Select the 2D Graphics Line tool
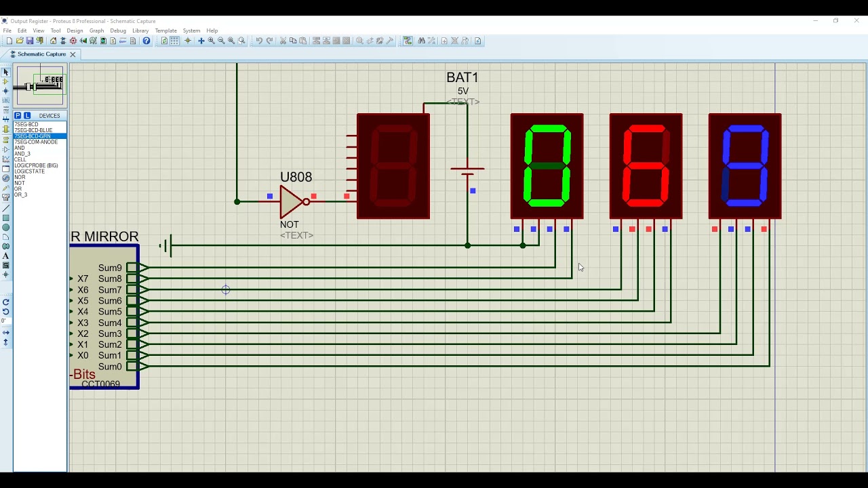This screenshot has width=868, height=488. [x=5, y=208]
